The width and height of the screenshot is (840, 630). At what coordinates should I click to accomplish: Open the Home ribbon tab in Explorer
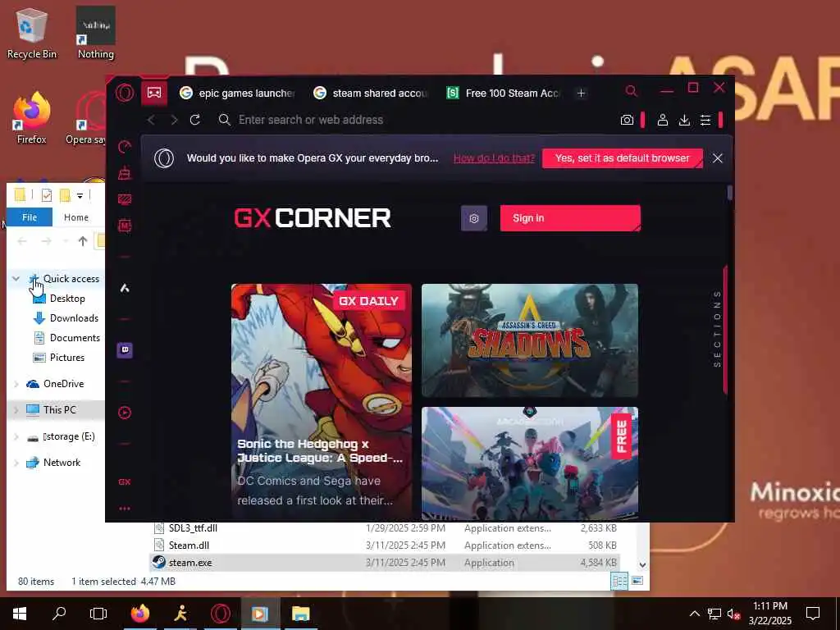76,217
